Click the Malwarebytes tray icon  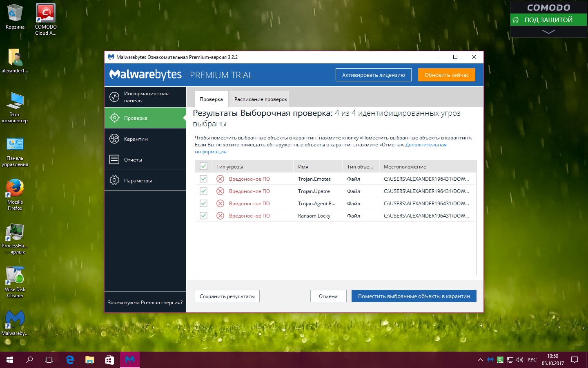click(x=490, y=360)
